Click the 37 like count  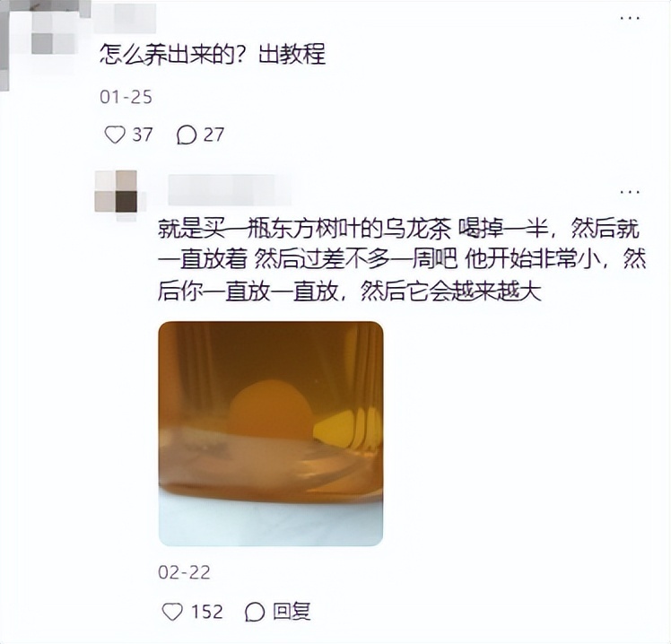143,135
